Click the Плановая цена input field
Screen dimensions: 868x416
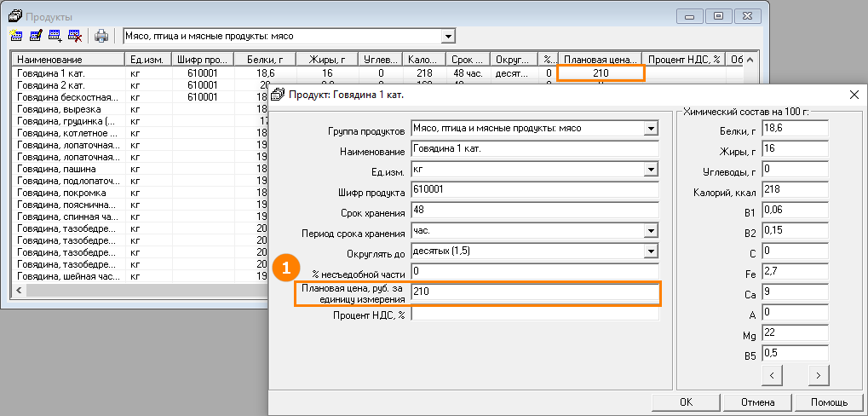pos(534,292)
